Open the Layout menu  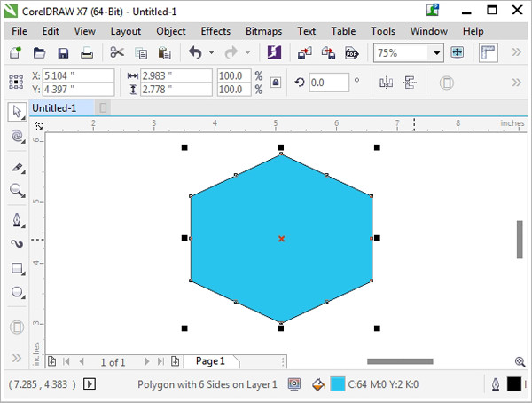(x=126, y=31)
